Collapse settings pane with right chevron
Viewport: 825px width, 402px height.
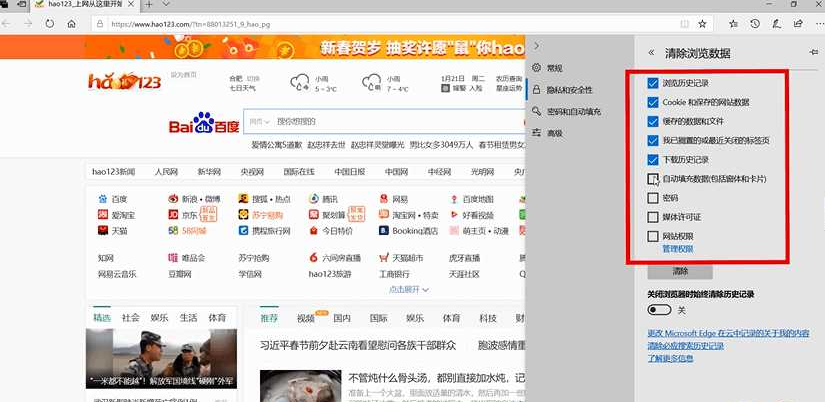coord(536,46)
